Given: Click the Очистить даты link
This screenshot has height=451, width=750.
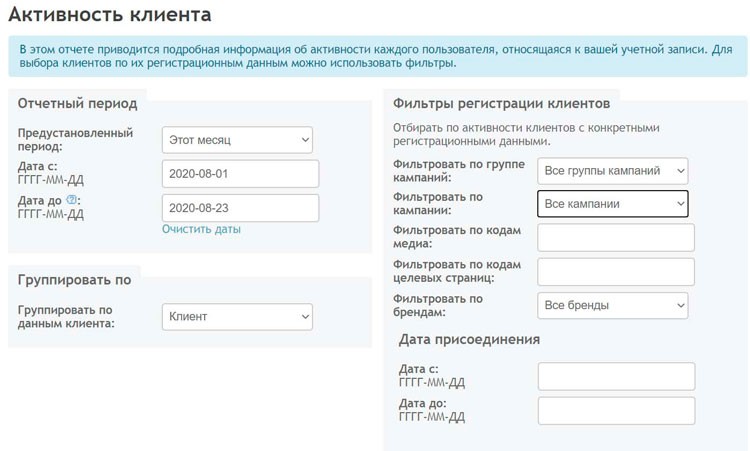Looking at the screenshot, I should point(201,229).
